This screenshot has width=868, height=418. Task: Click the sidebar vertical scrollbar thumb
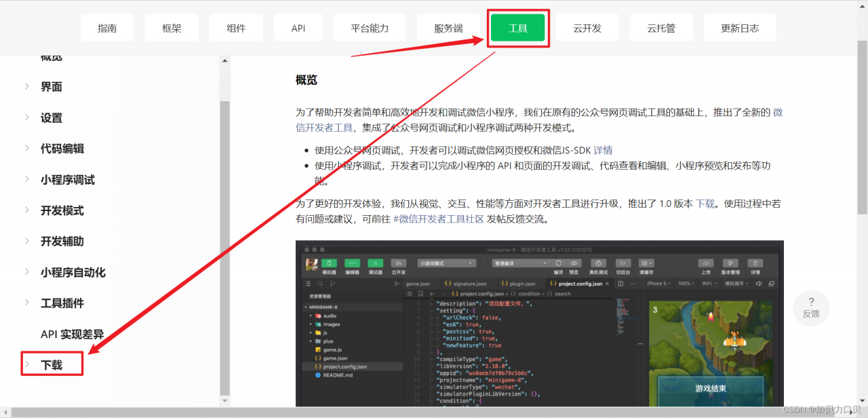point(225,248)
